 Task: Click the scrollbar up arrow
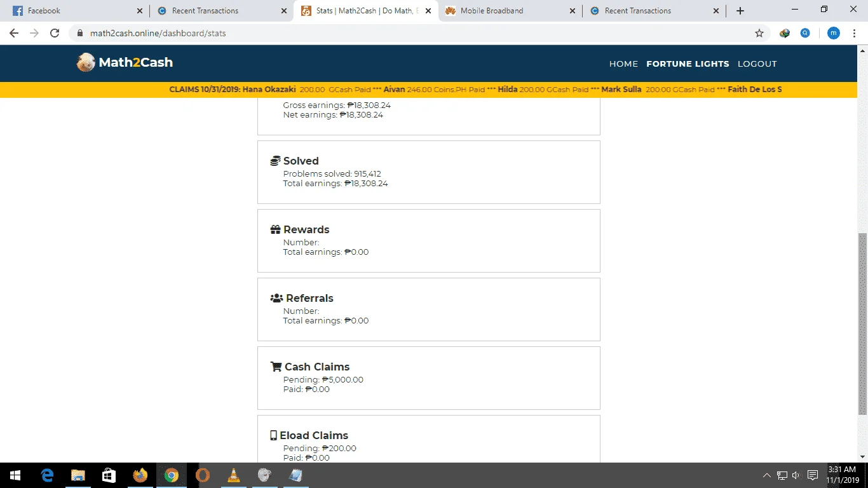pyautogui.click(x=862, y=51)
